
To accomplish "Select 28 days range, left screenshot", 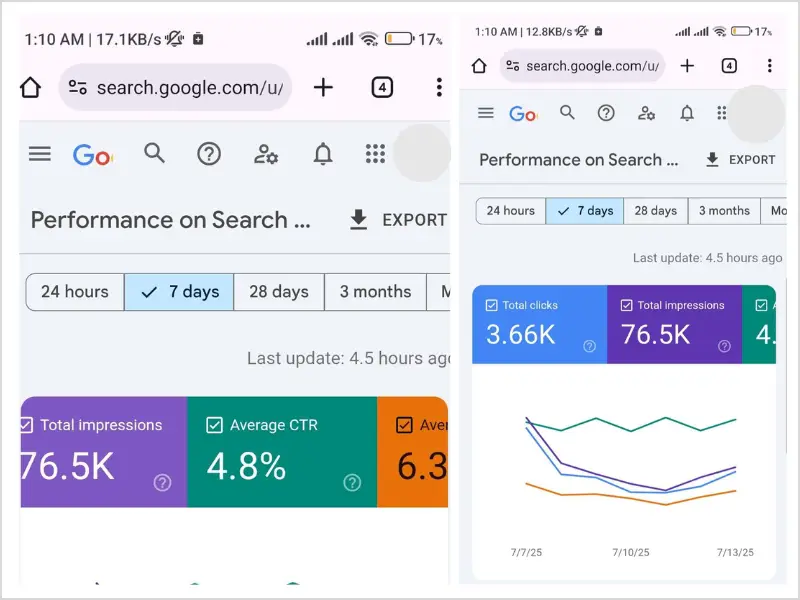I will point(279,292).
